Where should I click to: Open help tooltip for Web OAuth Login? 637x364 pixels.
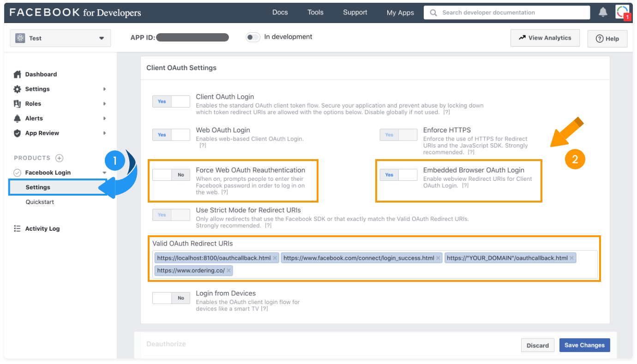203,146
